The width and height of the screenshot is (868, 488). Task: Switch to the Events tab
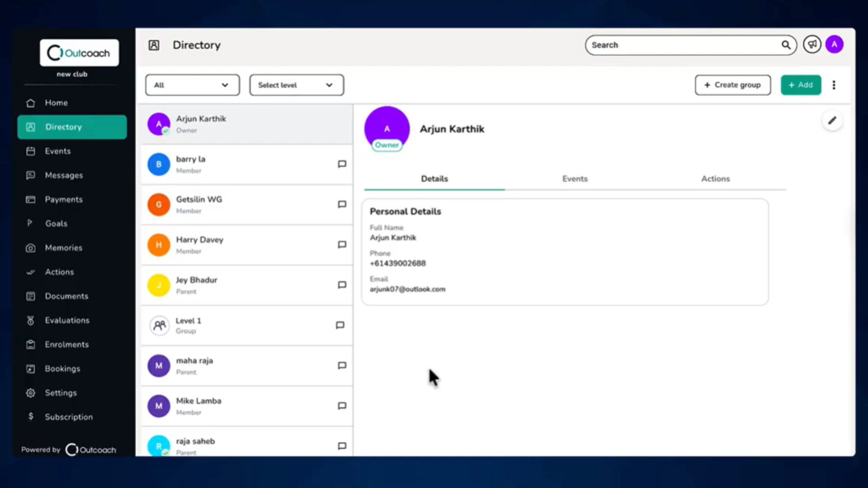coord(575,179)
